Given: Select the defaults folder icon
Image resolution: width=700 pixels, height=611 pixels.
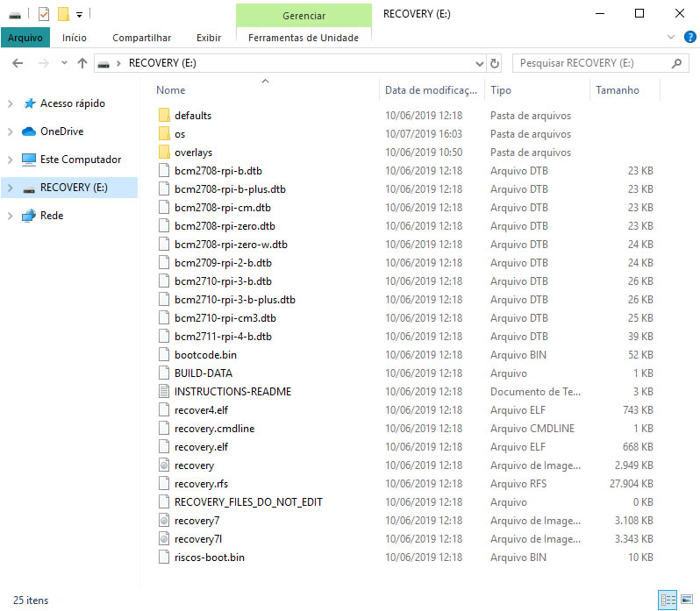Looking at the screenshot, I should pyautogui.click(x=164, y=115).
